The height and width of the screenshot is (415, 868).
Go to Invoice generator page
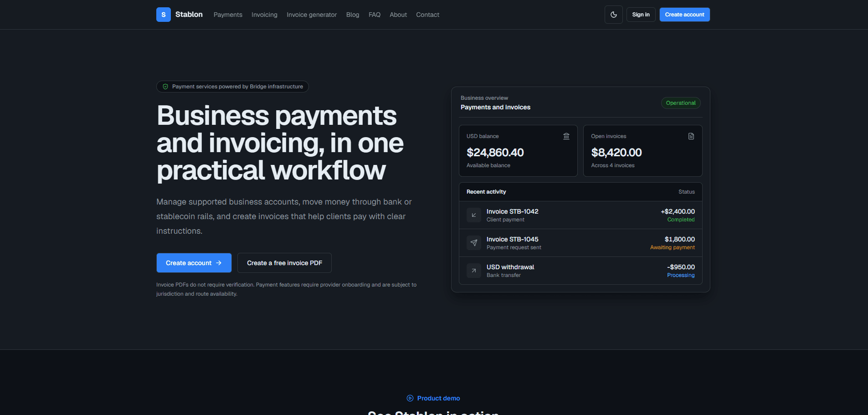click(312, 15)
